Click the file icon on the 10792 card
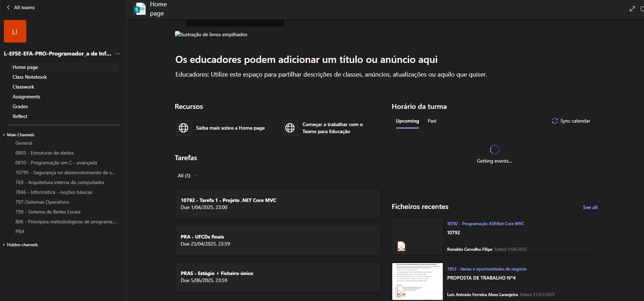Image resolution: width=644 pixels, height=301 pixels. (x=401, y=246)
